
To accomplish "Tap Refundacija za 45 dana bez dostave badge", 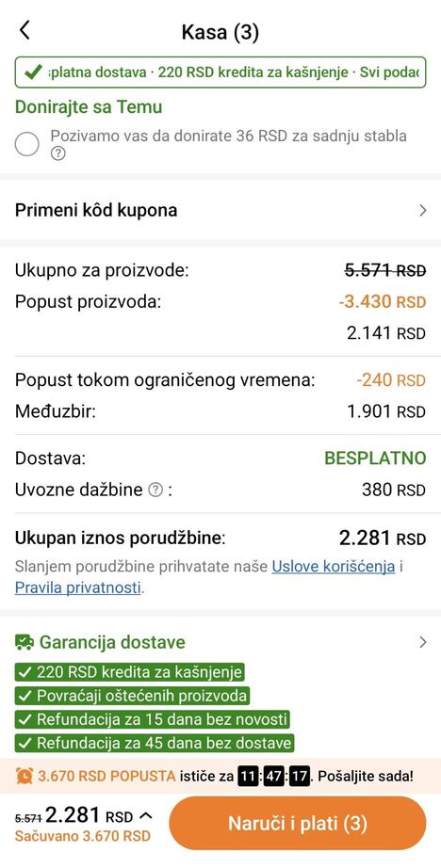I will coord(154,743).
